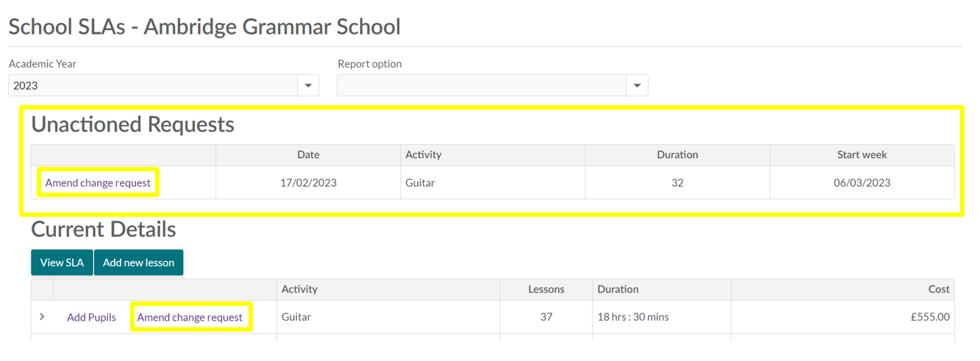Expand the Guitar row chevron in Current Details
Image resolution: width=980 pixels, height=361 pixels.
point(42,317)
